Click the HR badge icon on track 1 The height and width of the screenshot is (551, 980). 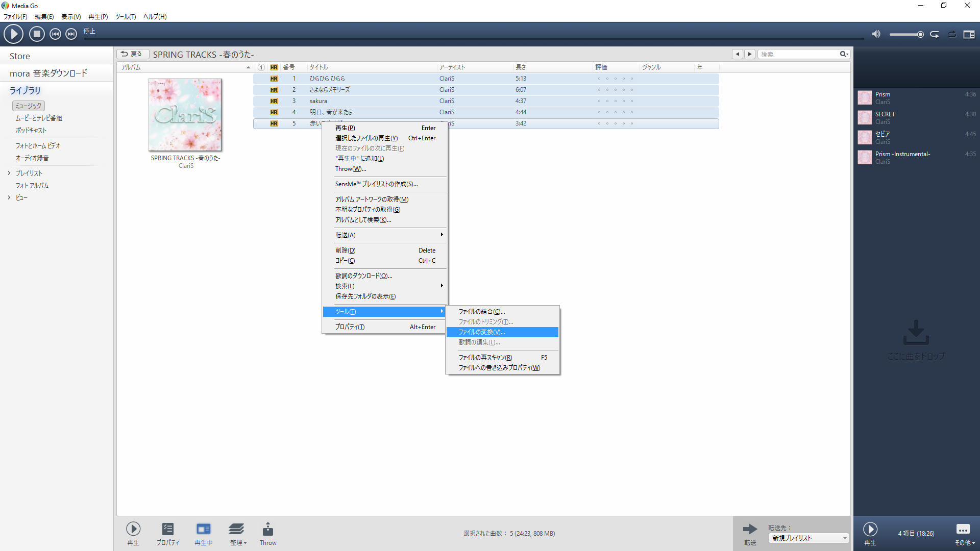point(274,79)
